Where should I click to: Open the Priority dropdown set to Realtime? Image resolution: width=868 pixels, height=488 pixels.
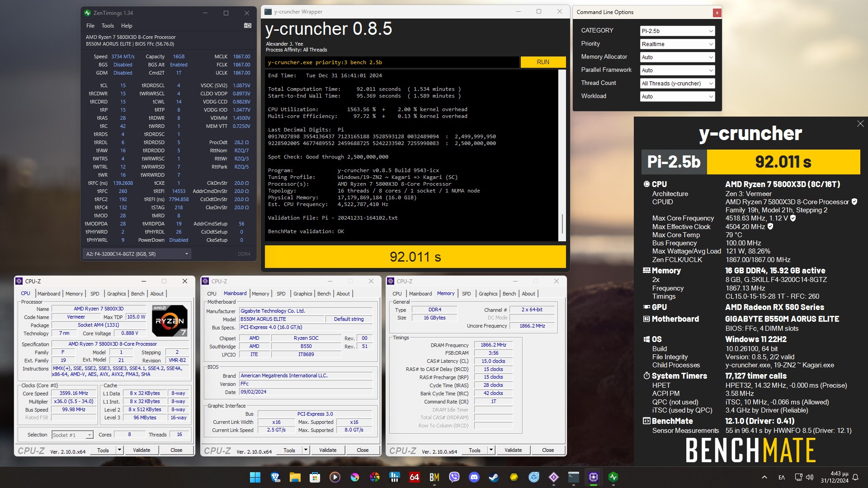tap(677, 44)
